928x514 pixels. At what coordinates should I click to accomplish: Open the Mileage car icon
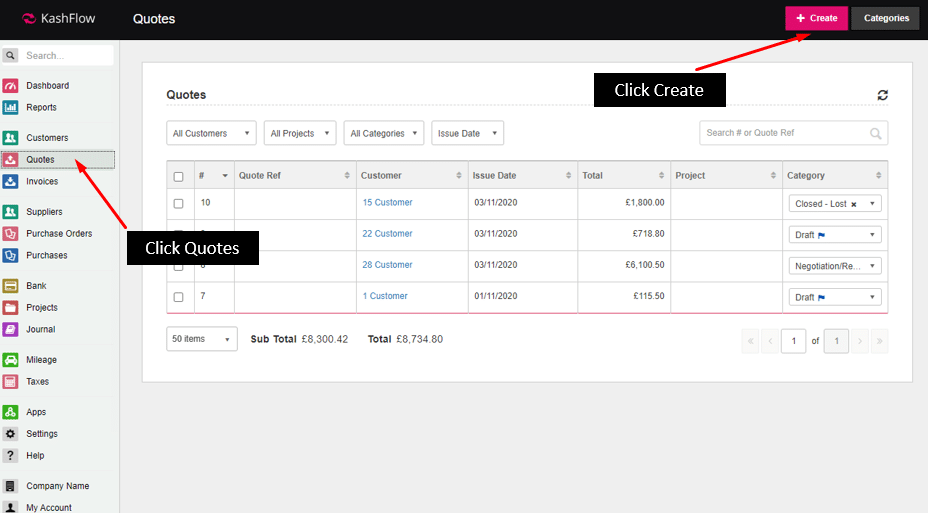point(10,360)
